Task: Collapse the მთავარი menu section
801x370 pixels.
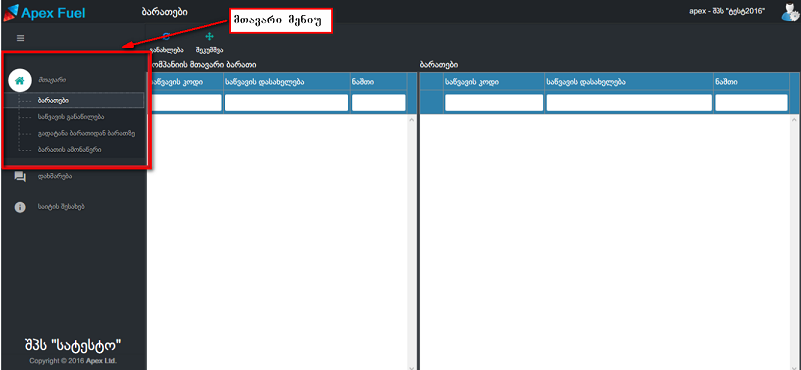Action: click(x=52, y=80)
